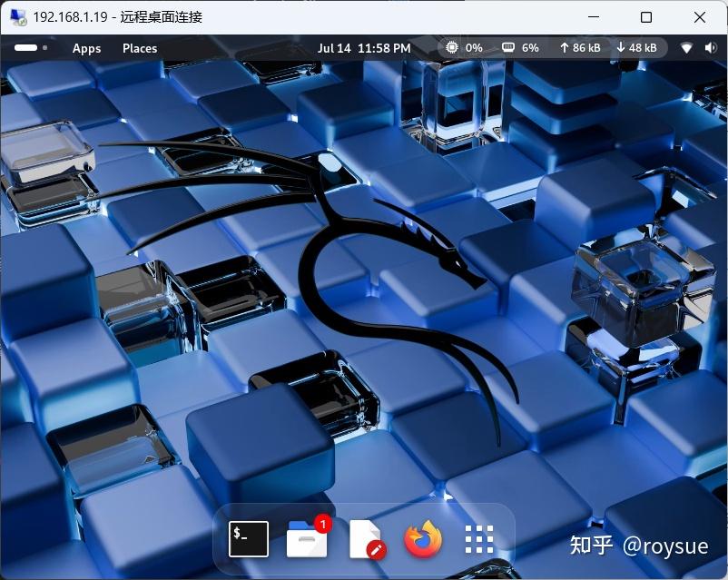Screen dimensions: 728x580
Task: Open the Places menu
Action: tap(140, 48)
